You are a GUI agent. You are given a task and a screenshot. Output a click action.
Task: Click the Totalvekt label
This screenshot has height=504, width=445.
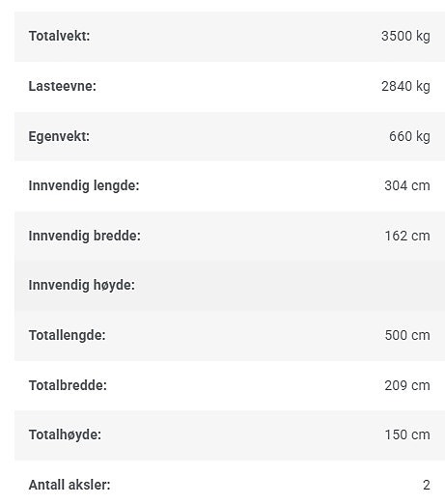click(59, 36)
